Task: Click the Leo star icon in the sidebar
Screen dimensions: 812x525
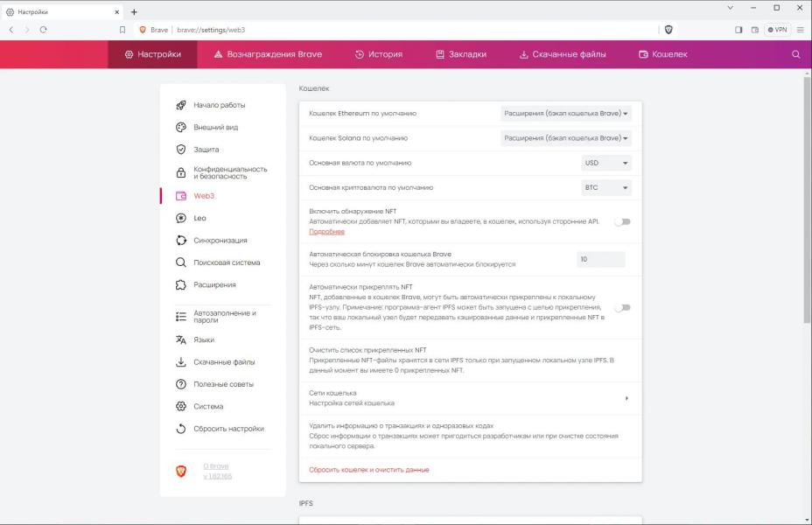Action: (x=181, y=218)
